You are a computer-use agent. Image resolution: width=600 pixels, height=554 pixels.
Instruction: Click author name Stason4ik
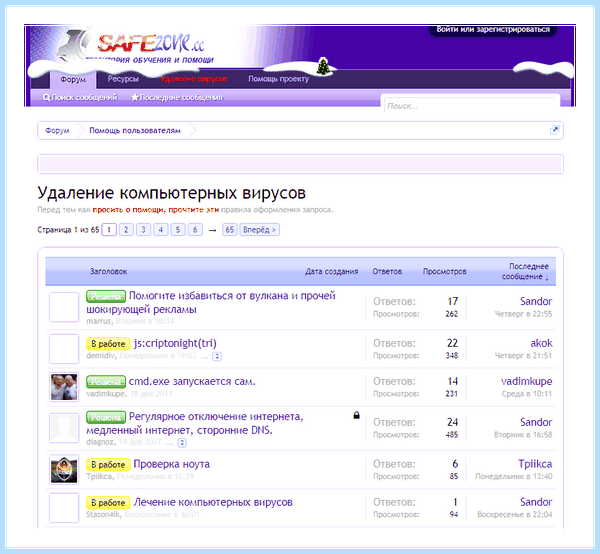coord(103,515)
